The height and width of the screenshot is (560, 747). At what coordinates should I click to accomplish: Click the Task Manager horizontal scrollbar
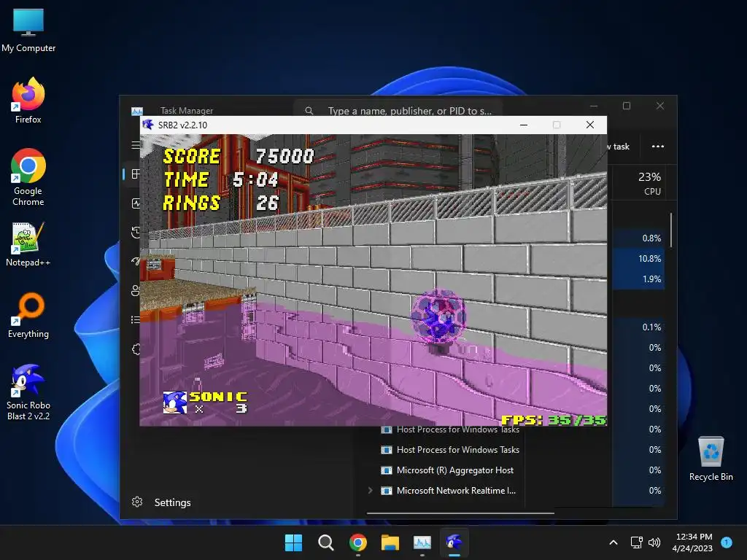click(460, 513)
